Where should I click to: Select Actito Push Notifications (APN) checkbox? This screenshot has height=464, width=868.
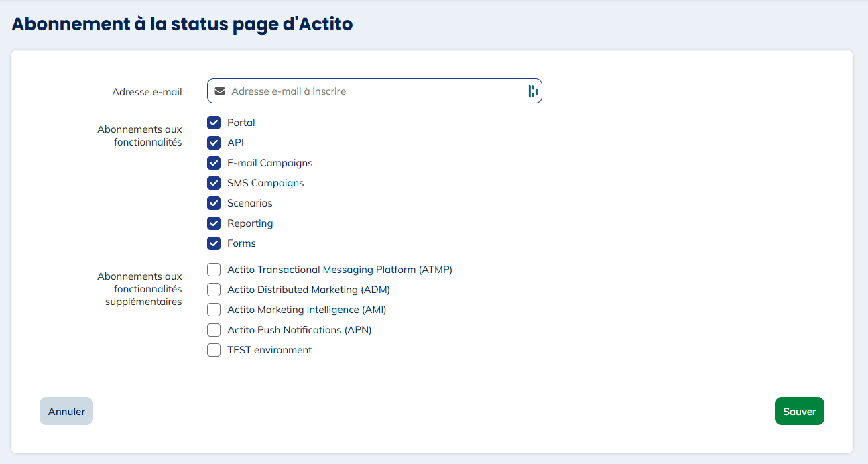[214, 330]
